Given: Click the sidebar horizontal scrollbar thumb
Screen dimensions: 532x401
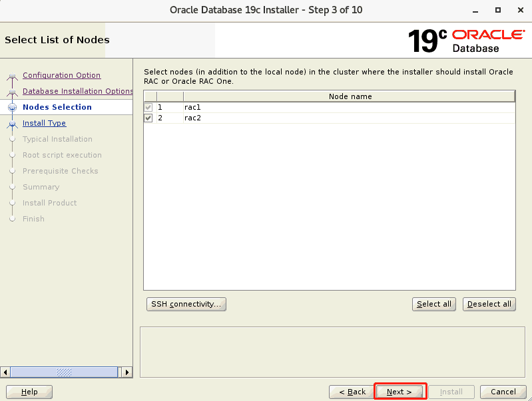Looking at the screenshot, I should (64, 372).
